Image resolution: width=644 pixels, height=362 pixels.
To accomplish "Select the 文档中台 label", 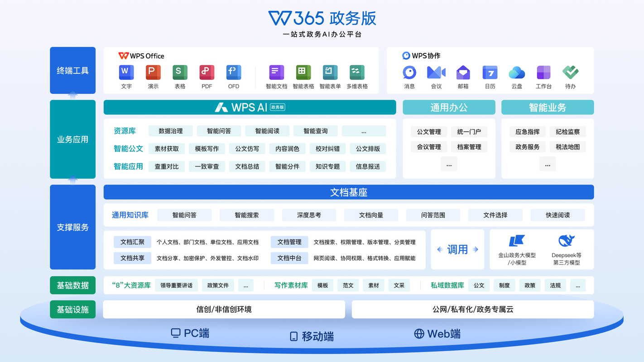I will point(289,258).
